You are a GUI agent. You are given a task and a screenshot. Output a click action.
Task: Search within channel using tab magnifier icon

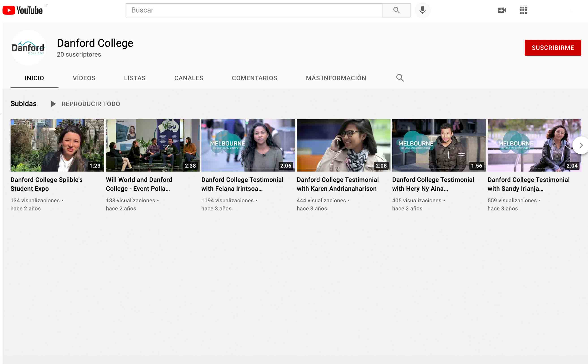400,78
